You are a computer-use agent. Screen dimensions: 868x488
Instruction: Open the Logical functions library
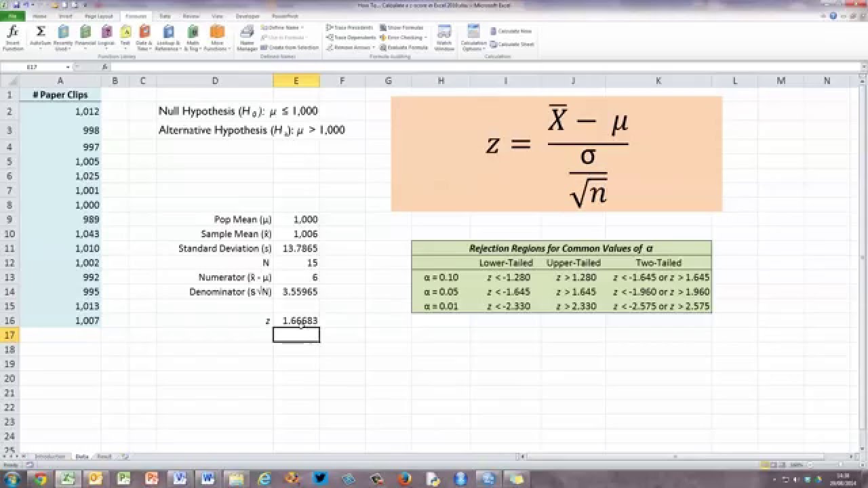coord(106,38)
